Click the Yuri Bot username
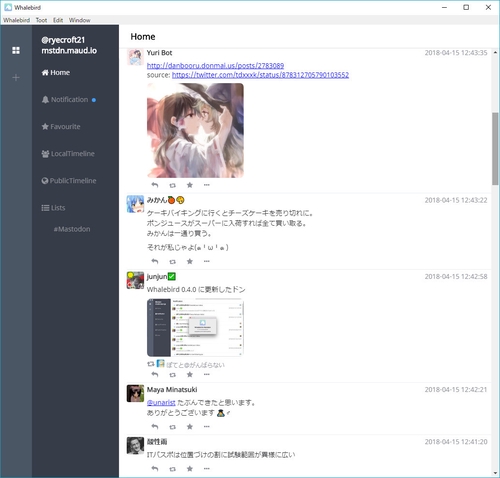Screen dimensions: 500x478 pyautogui.click(x=159, y=53)
